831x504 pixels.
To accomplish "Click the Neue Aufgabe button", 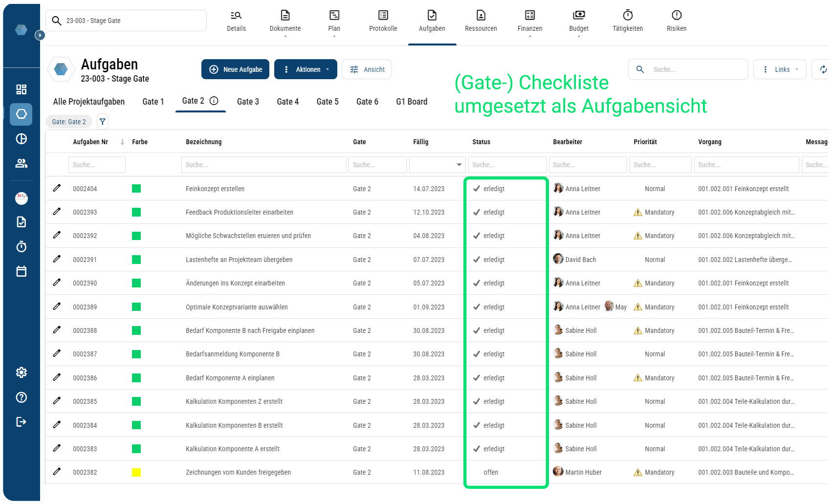I will click(236, 69).
